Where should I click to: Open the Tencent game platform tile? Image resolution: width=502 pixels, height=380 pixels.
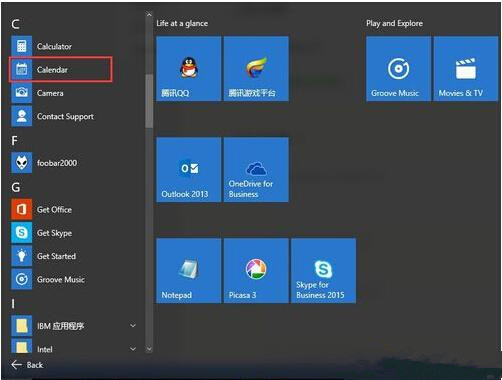[256, 69]
